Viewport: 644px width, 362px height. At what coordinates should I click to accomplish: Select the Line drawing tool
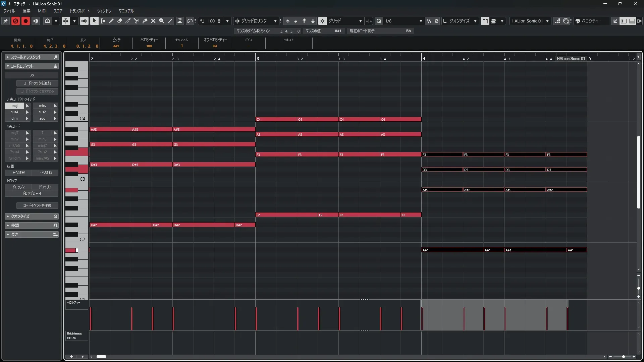click(x=170, y=21)
